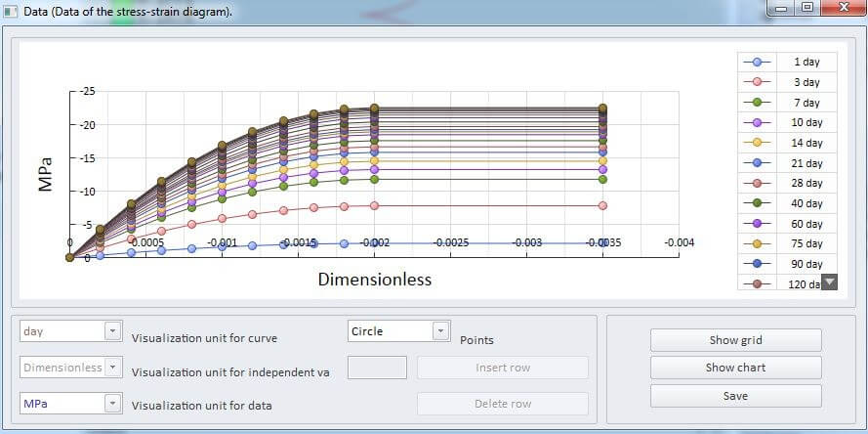The width and height of the screenshot is (868, 434).
Task: Click the 1 day legend marker icon
Action: (758, 62)
